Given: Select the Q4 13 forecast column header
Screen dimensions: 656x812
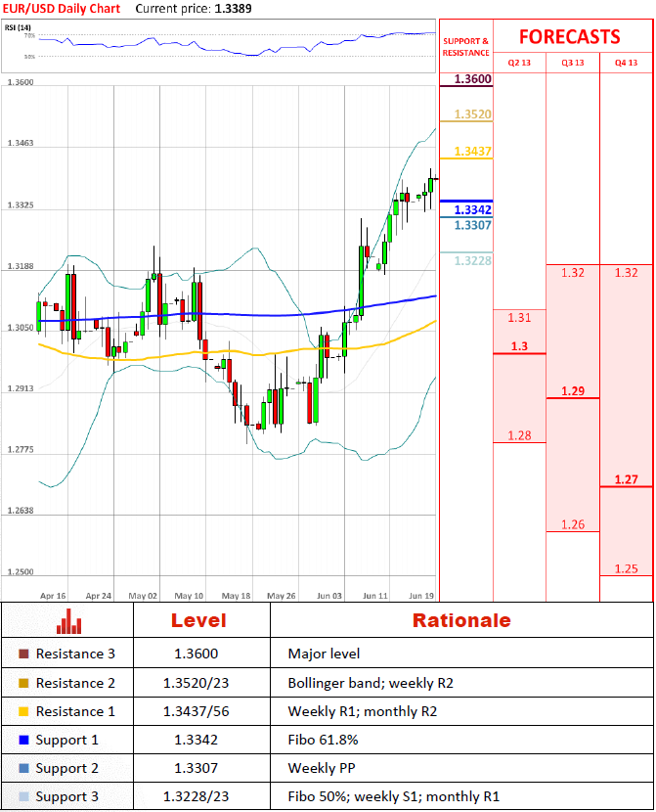Looking at the screenshot, I should tap(626, 63).
